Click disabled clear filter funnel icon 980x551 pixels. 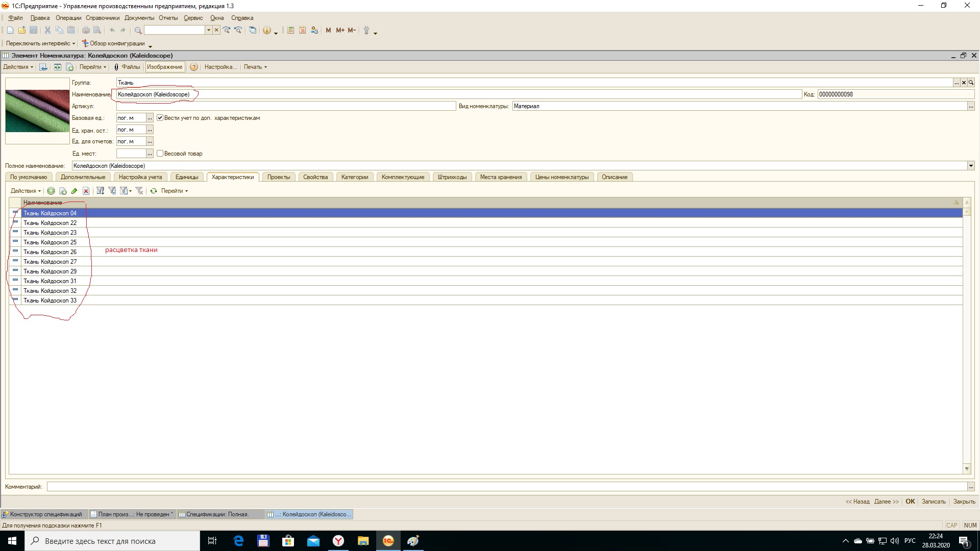coord(139,191)
